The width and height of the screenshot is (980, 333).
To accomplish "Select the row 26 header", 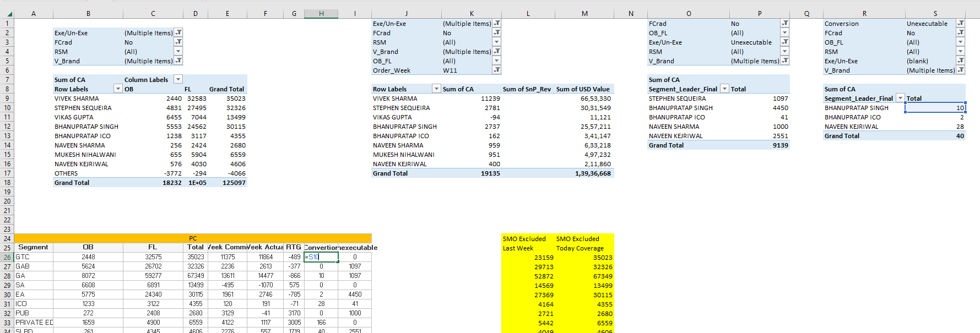I will [7, 257].
